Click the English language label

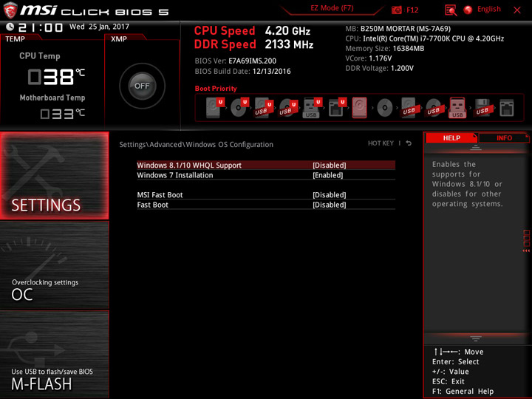489,9
